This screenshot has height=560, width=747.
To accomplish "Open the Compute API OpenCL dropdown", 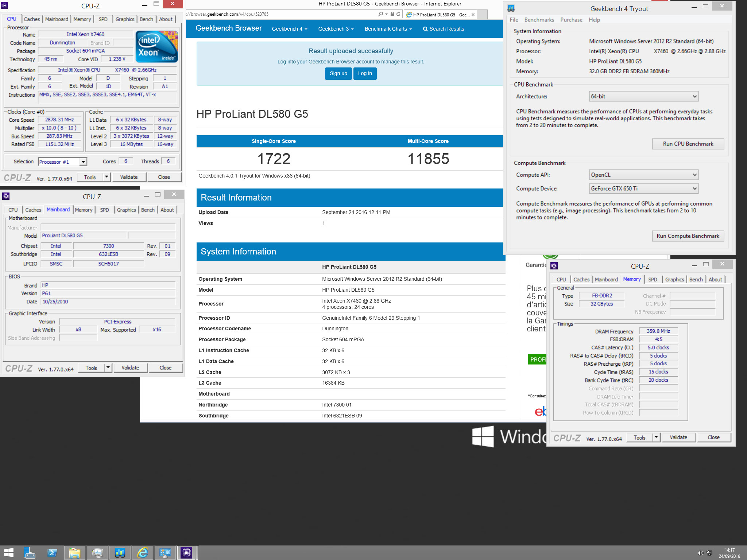I will click(x=643, y=175).
